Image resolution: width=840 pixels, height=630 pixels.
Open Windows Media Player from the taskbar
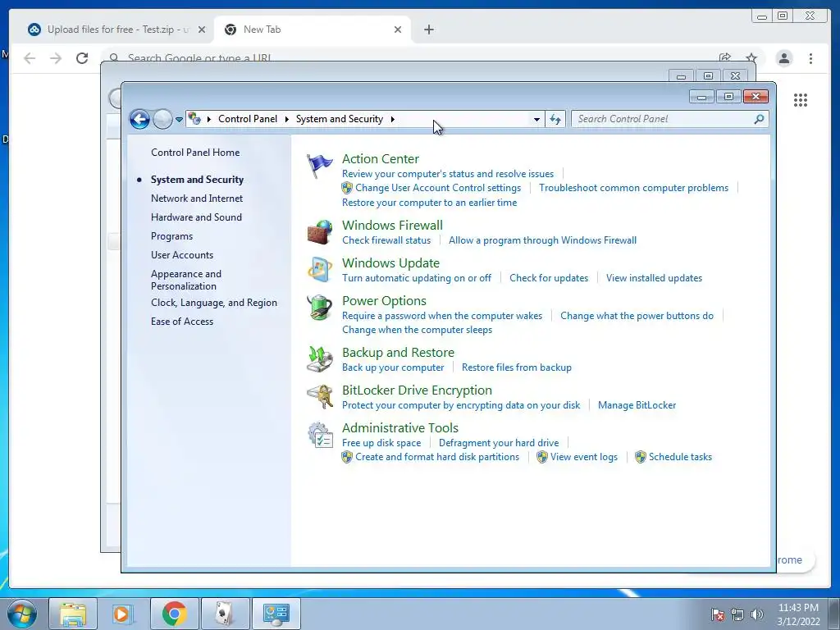pos(123,614)
